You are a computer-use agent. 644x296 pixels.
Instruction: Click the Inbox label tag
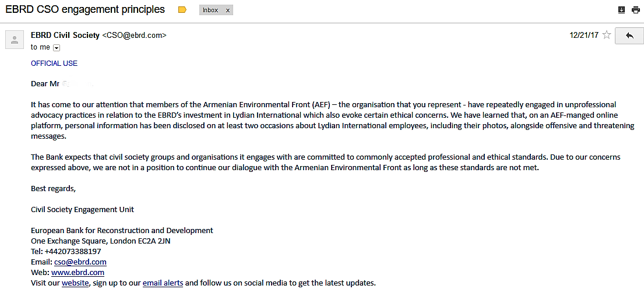tap(211, 10)
